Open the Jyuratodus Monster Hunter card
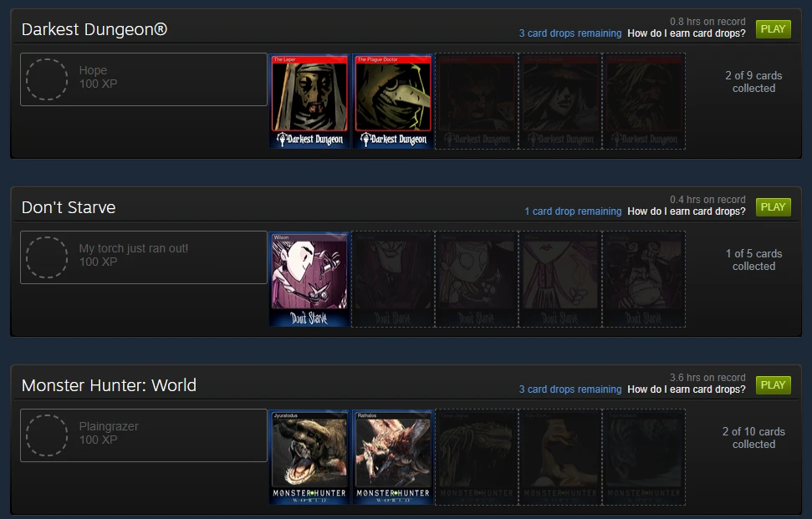The width and height of the screenshot is (812, 519). (x=309, y=457)
